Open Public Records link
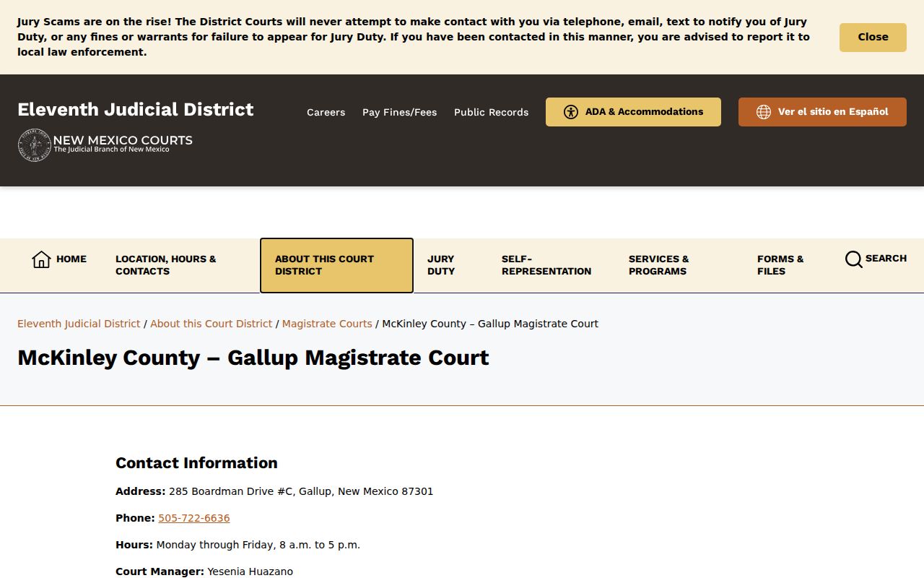 491,112
